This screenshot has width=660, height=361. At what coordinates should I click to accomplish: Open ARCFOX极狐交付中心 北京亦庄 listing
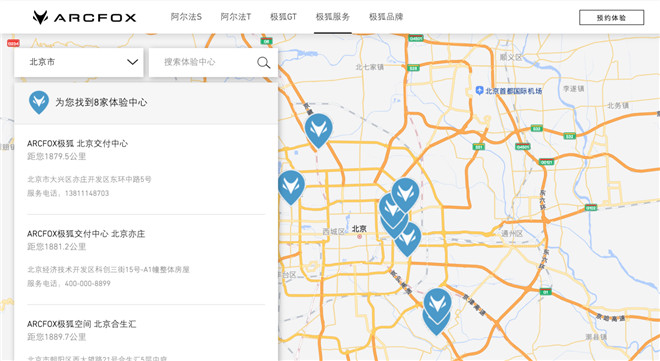coord(146,258)
